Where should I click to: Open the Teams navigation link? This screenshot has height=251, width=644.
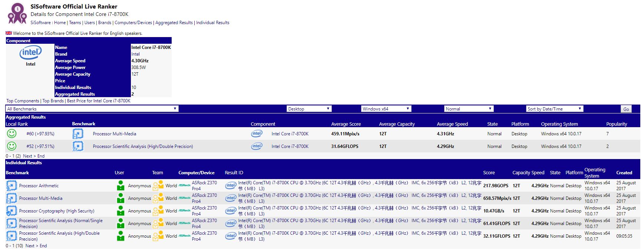point(75,23)
